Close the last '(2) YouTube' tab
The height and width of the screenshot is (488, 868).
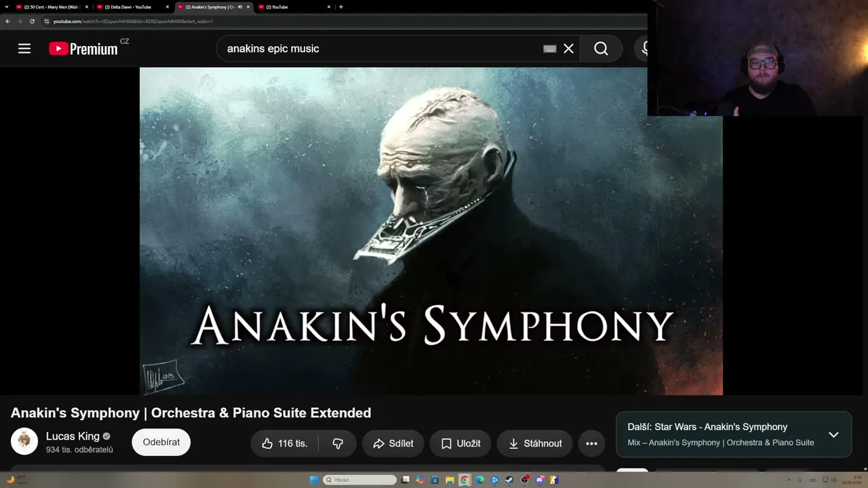[x=329, y=7]
